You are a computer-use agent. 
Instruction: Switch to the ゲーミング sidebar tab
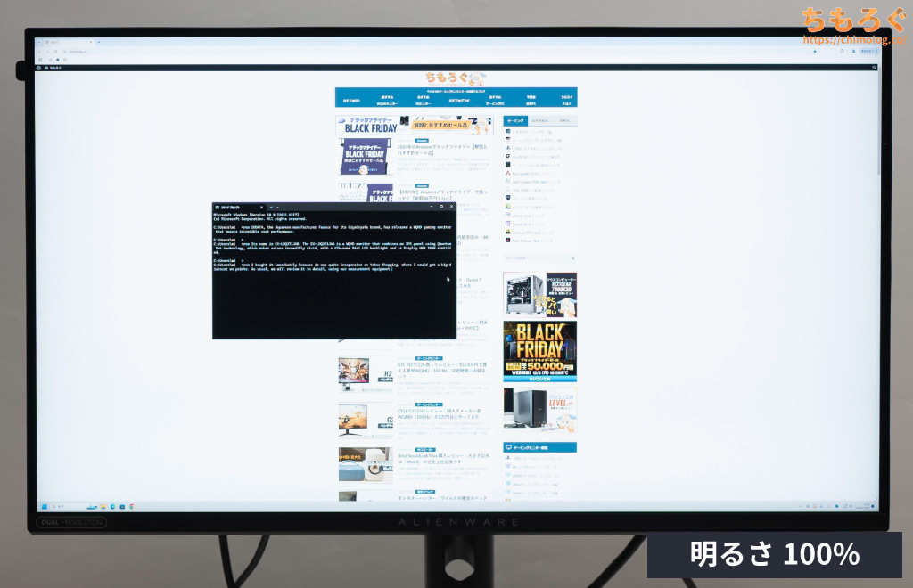tap(515, 120)
